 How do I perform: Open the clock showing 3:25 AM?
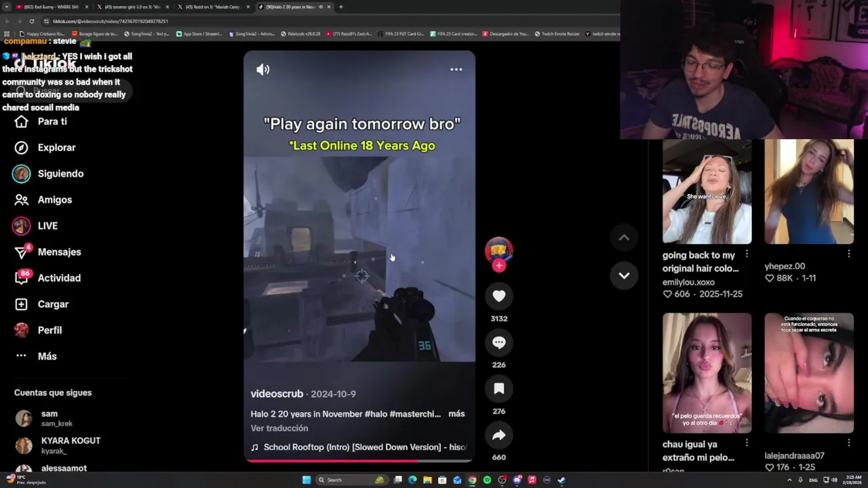[854, 480]
